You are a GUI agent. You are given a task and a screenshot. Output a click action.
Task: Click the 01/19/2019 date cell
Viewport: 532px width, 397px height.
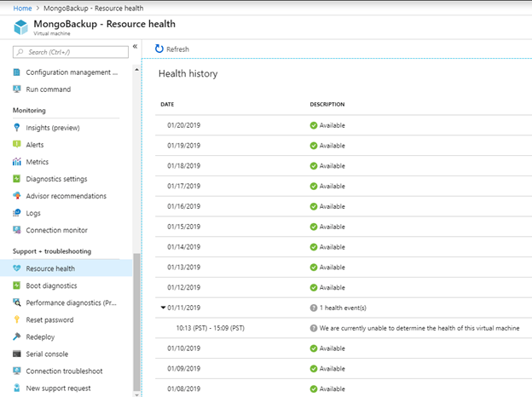pos(184,146)
